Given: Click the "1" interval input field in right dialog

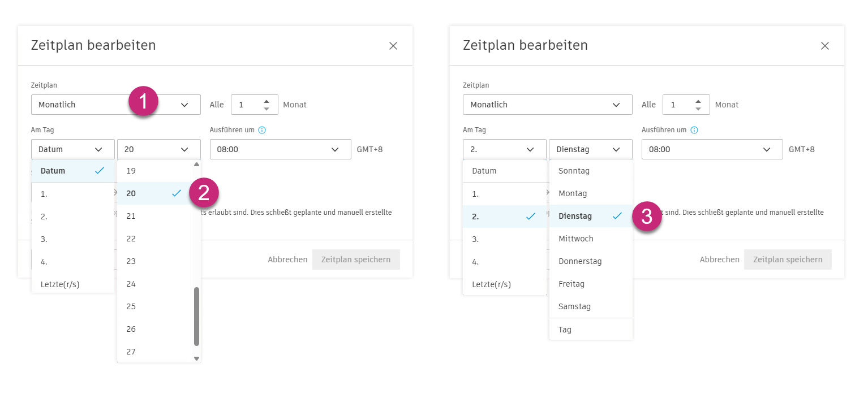Looking at the screenshot, I should [x=676, y=104].
